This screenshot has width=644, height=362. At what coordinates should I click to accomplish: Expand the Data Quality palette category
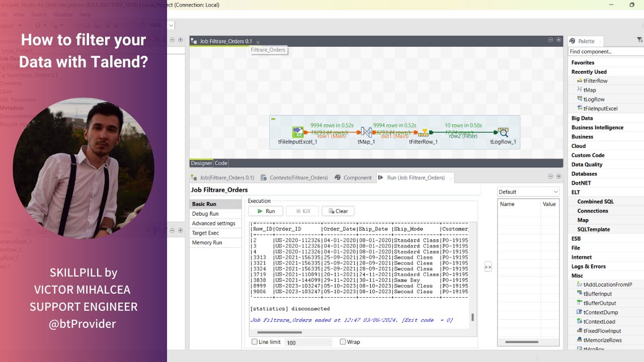point(587,164)
